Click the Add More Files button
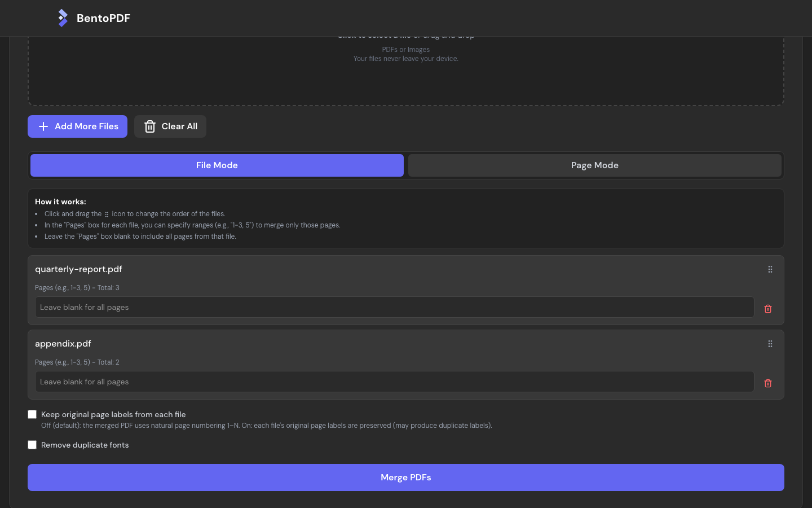Image resolution: width=812 pixels, height=508 pixels. coord(77,126)
